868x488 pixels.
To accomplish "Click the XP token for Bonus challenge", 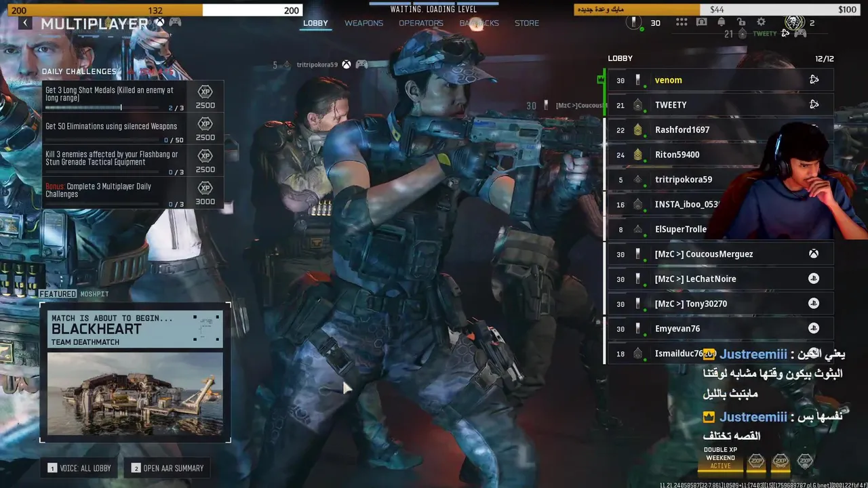I will 205,188.
